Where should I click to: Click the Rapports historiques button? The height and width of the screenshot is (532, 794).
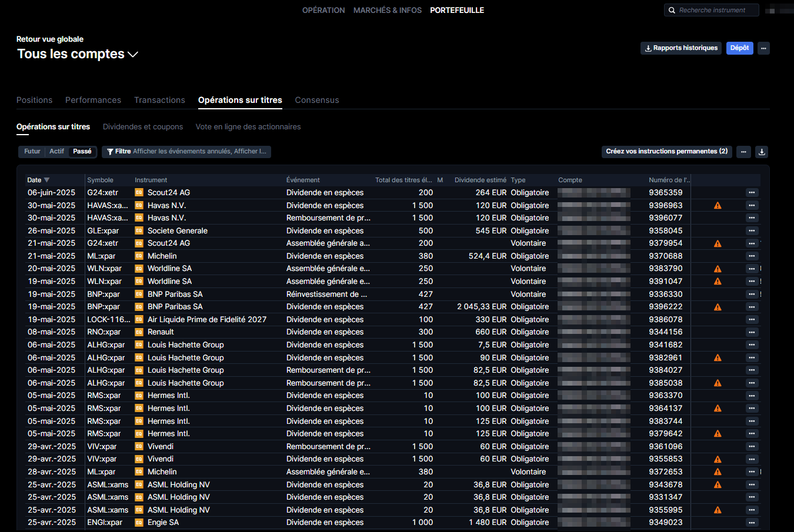click(681, 48)
